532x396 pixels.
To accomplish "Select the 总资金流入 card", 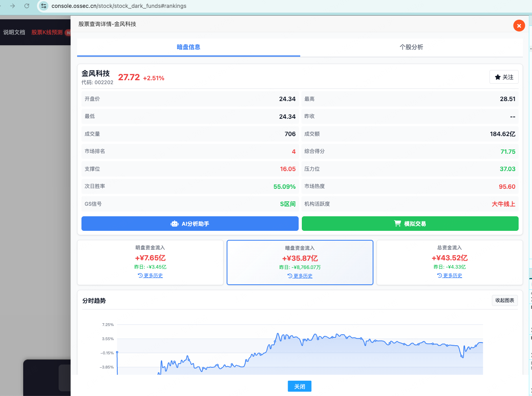I will tap(450, 262).
